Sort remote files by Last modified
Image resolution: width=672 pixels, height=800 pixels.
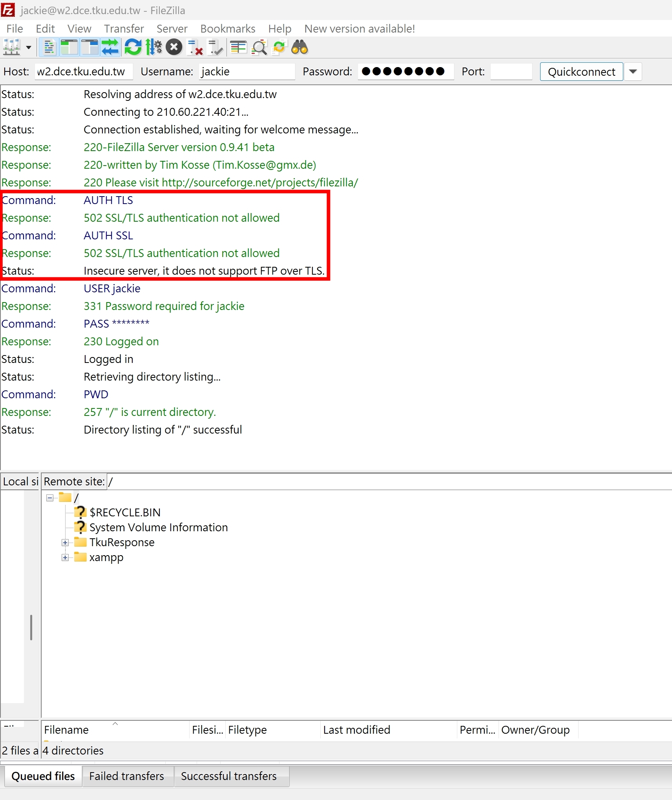pyautogui.click(x=389, y=730)
